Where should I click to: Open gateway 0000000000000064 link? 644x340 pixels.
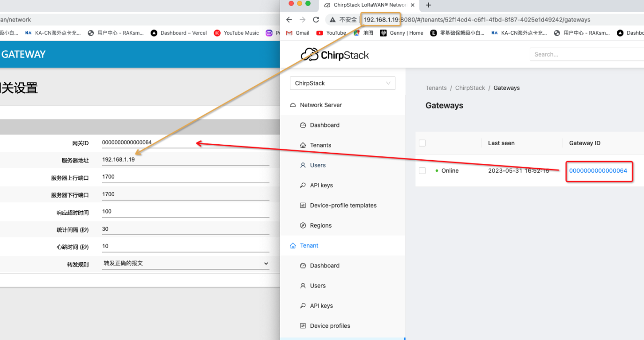click(x=598, y=170)
